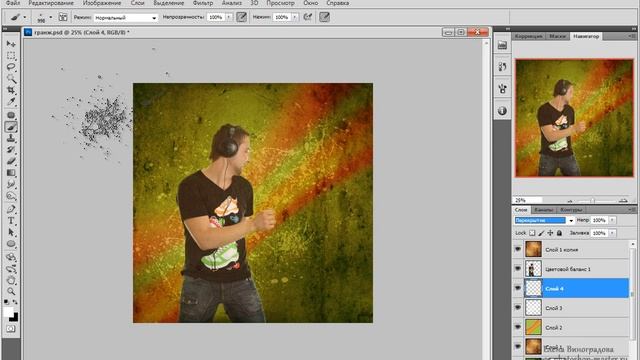
Task: Select the Path Selection tool
Action: tap(11, 232)
